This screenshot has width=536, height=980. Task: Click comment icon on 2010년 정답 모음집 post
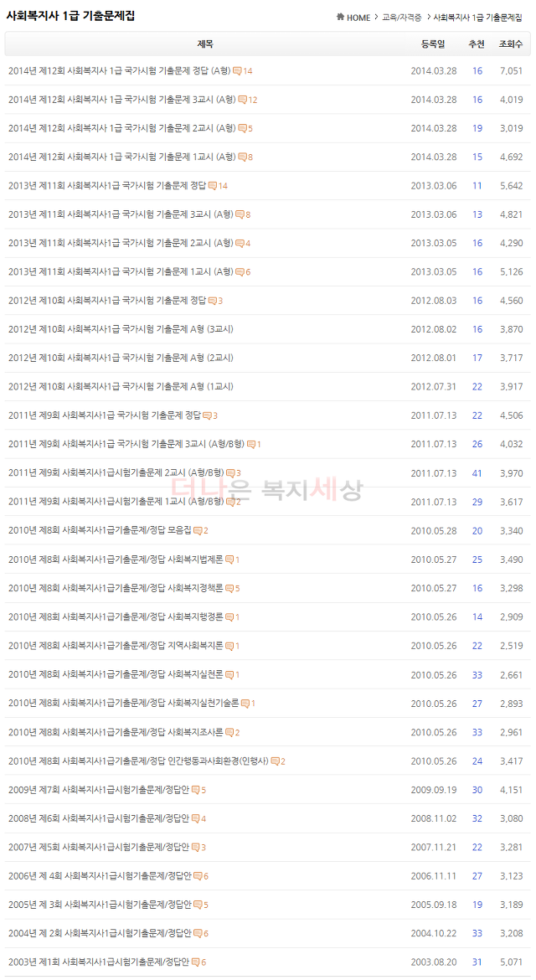click(198, 531)
